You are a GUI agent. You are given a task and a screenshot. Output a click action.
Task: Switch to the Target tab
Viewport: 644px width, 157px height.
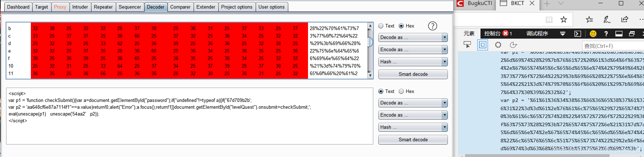click(x=42, y=7)
